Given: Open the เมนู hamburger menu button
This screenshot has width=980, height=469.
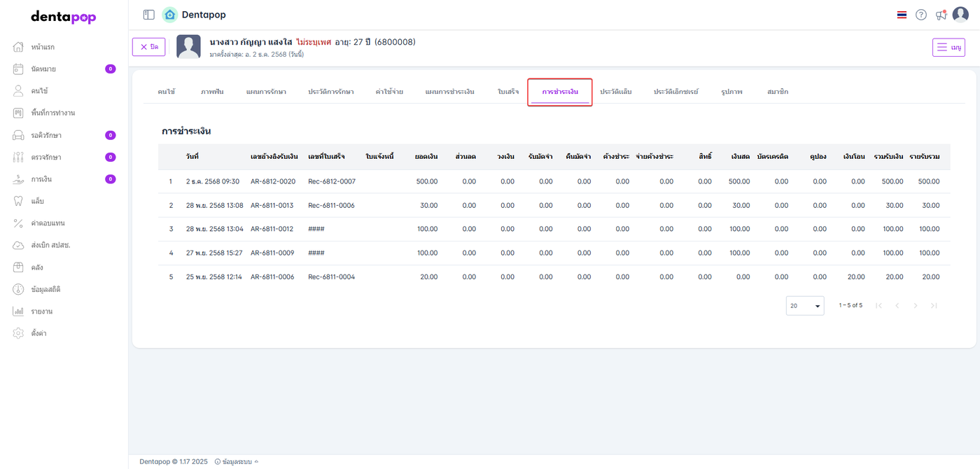Looking at the screenshot, I should pos(948,47).
